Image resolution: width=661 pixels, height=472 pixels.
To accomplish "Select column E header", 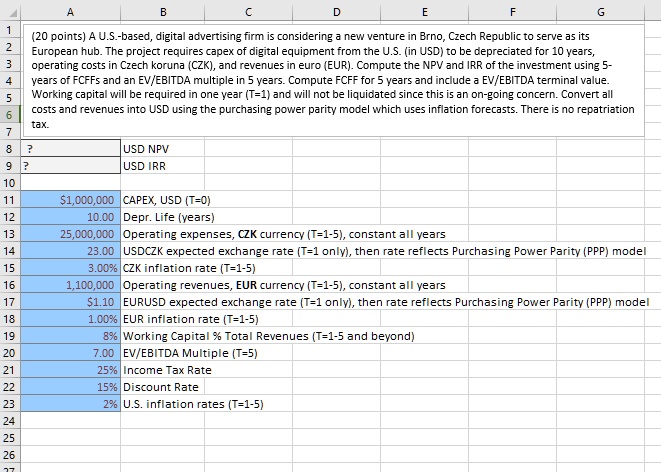I will [x=425, y=12].
